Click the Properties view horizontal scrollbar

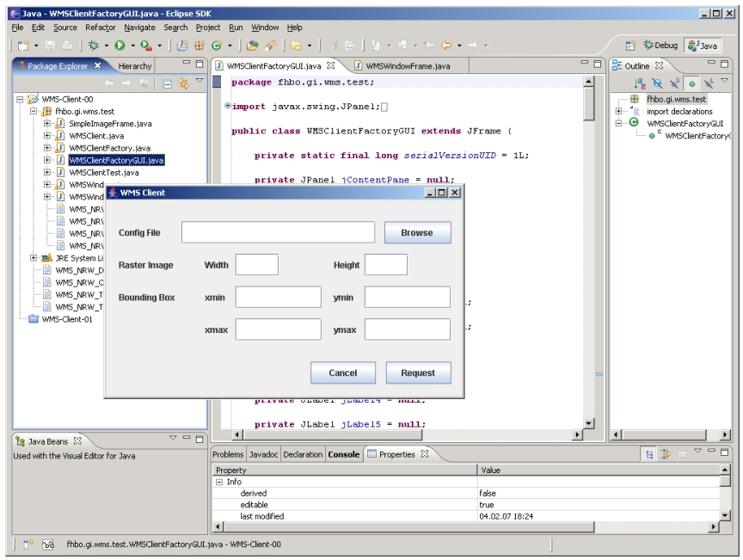tap(409, 526)
